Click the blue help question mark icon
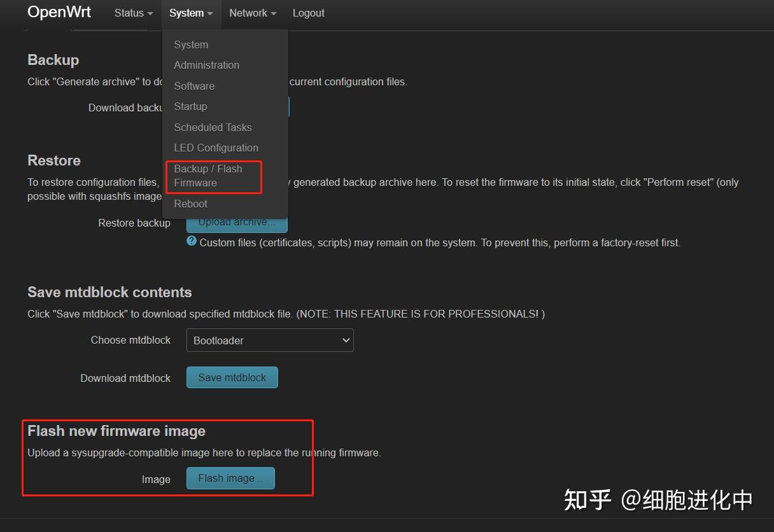Viewport: 774px width, 532px height. pyautogui.click(x=191, y=242)
